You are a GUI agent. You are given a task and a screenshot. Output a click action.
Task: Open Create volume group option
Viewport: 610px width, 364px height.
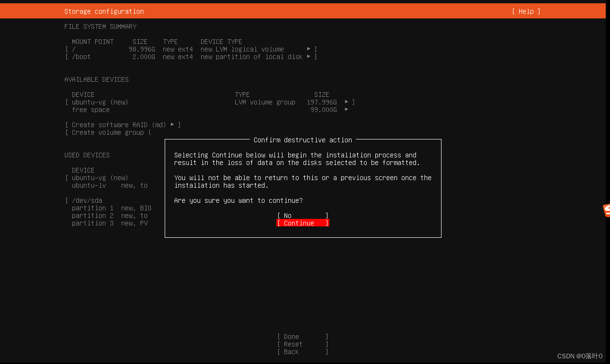tap(108, 132)
